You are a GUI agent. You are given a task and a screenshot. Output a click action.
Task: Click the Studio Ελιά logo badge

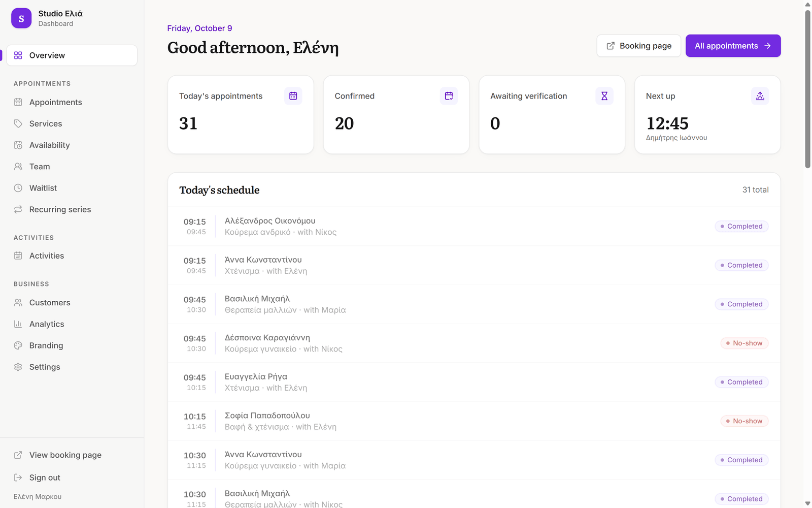point(21,18)
